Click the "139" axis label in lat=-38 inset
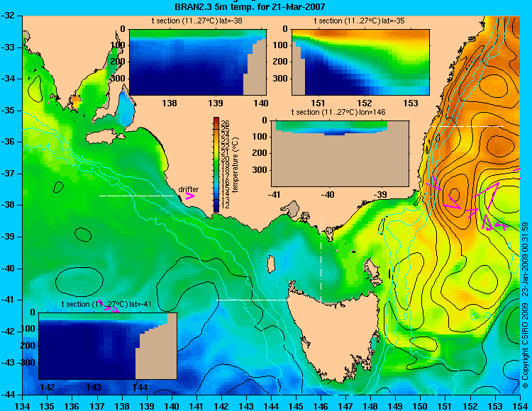The height and width of the screenshot is (411, 532). tap(216, 103)
